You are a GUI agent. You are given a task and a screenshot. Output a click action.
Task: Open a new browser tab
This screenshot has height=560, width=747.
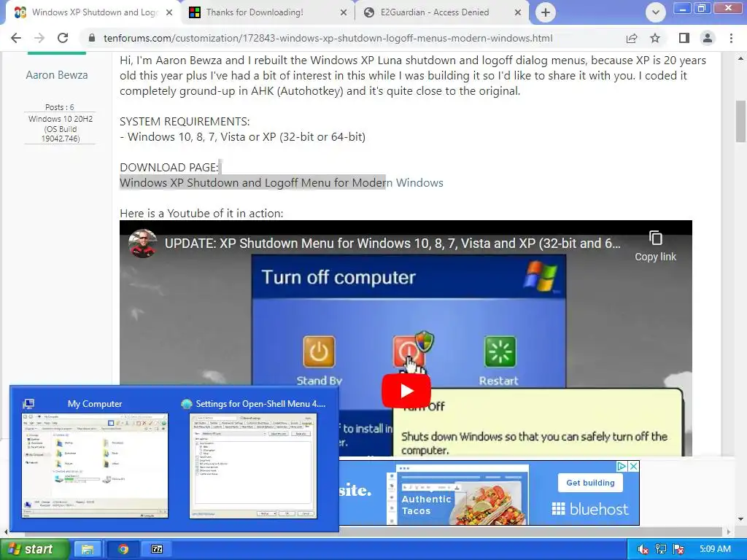click(x=546, y=12)
